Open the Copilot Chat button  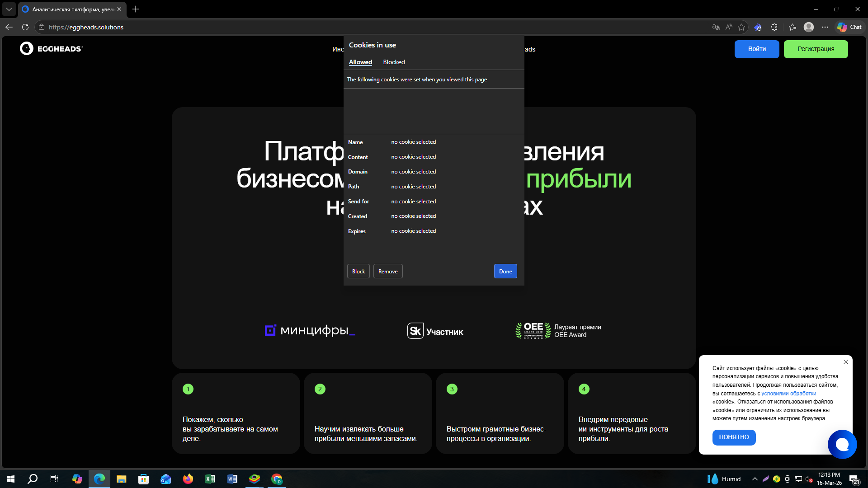tap(849, 27)
